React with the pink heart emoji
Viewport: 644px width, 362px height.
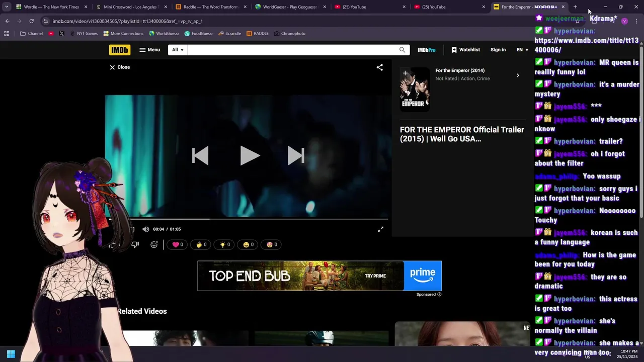coord(178,244)
